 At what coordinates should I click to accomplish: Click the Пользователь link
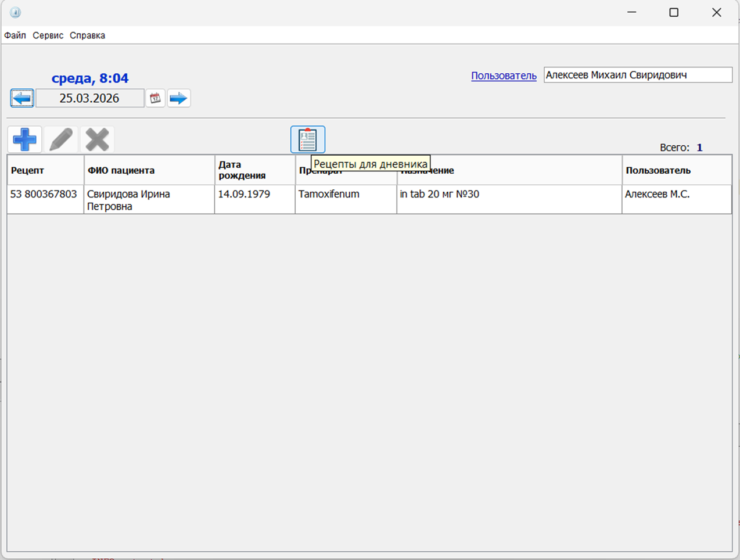pyautogui.click(x=504, y=76)
